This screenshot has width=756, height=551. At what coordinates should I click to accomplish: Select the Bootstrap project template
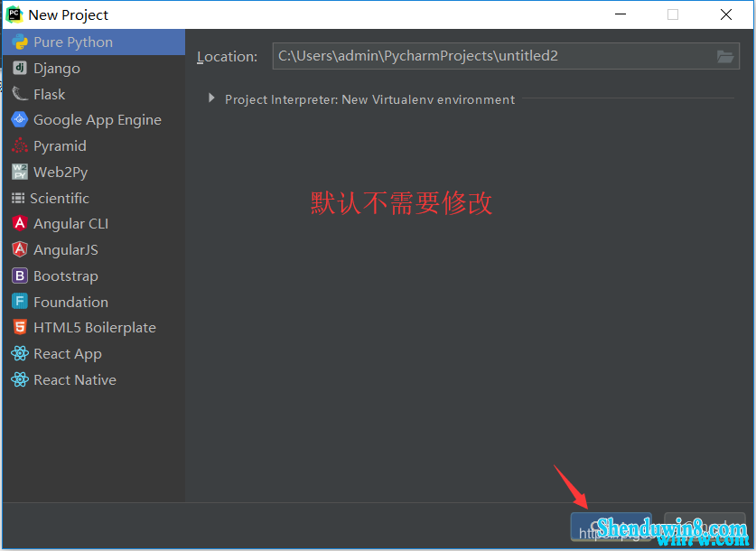click(x=94, y=275)
